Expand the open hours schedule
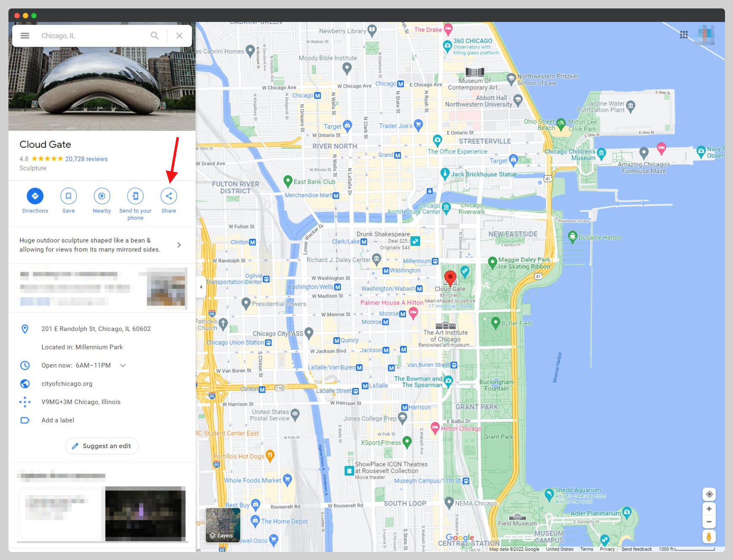Viewport: 733px width, 560px height. coord(123,365)
